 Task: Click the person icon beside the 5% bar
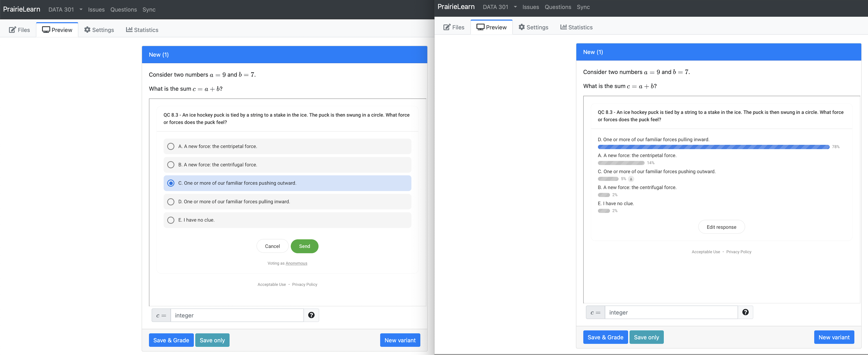631,179
